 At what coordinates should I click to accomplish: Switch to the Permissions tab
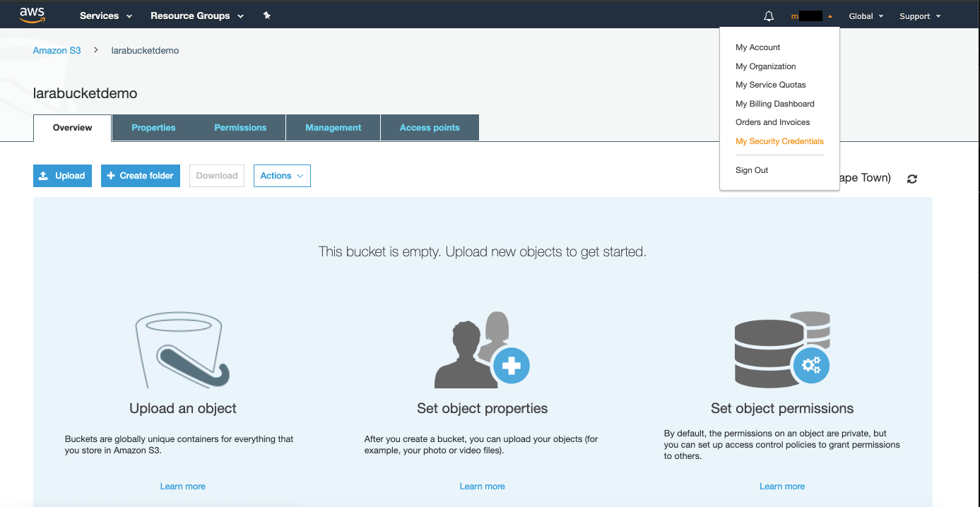point(240,127)
